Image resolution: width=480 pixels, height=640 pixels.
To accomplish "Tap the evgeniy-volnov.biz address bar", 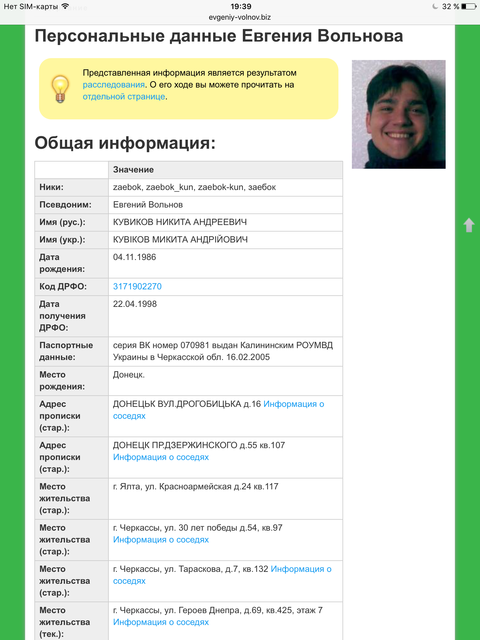I will (x=240, y=18).
